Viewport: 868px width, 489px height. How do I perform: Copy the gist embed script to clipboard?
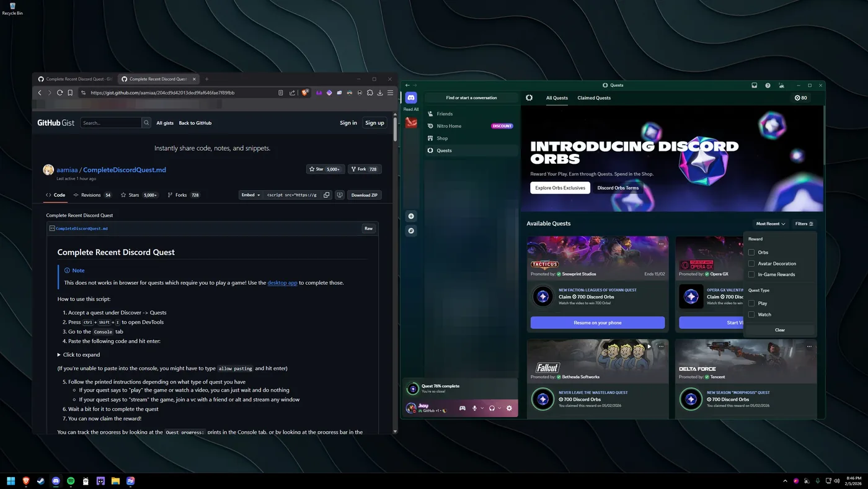pos(327,195)
